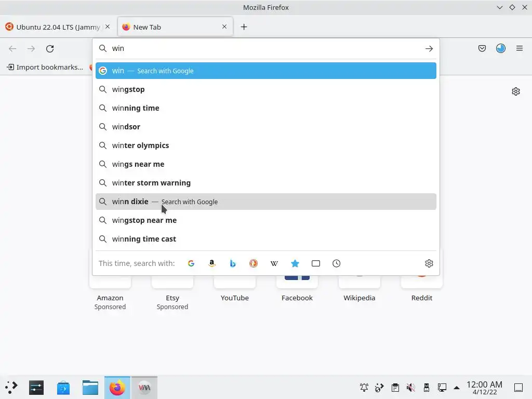Search with Google one-off icon

click(x=191, y=263)
